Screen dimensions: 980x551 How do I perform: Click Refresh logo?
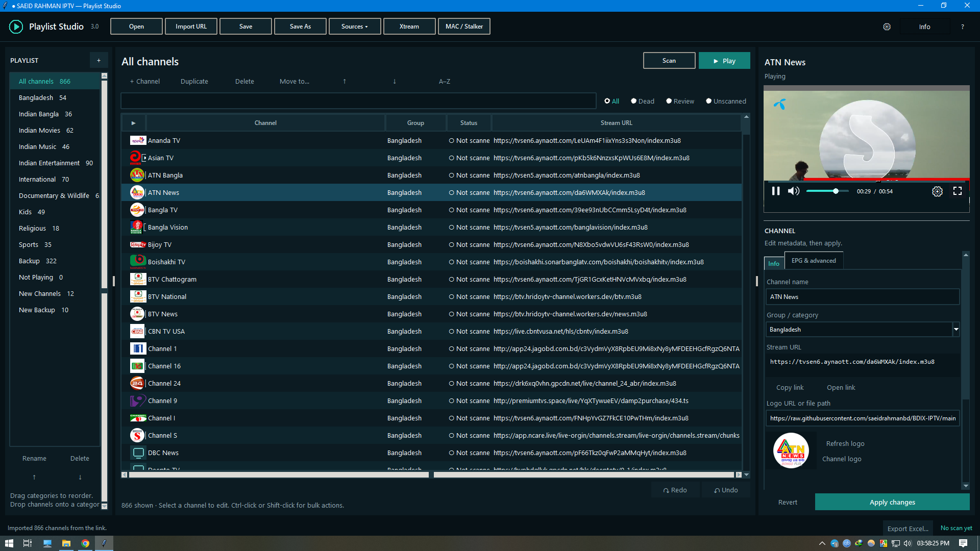[845, 443]
